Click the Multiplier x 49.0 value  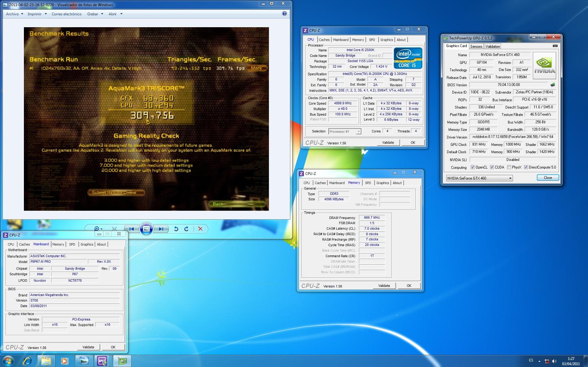(x=343, y=109)
